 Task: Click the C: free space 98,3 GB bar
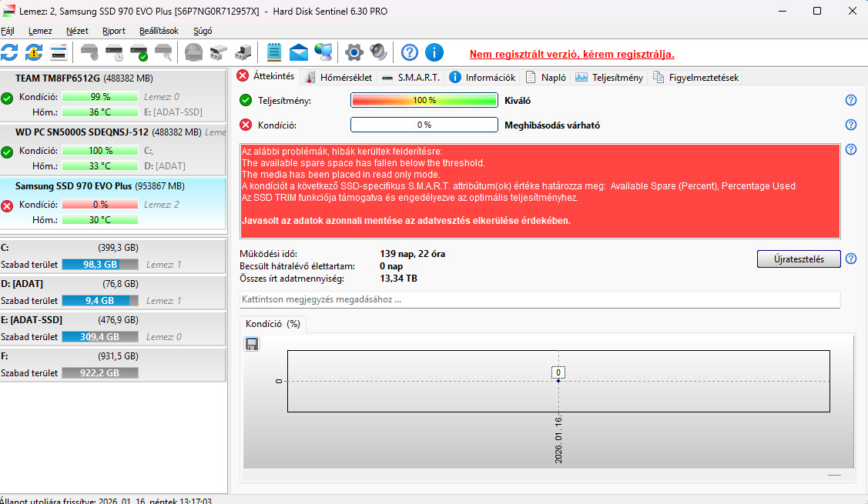click(99, 265)
